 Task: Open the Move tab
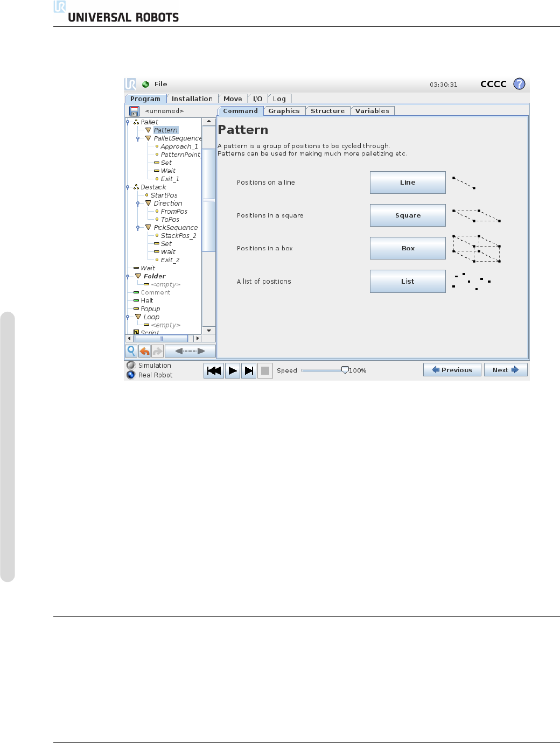pos(233,99)
